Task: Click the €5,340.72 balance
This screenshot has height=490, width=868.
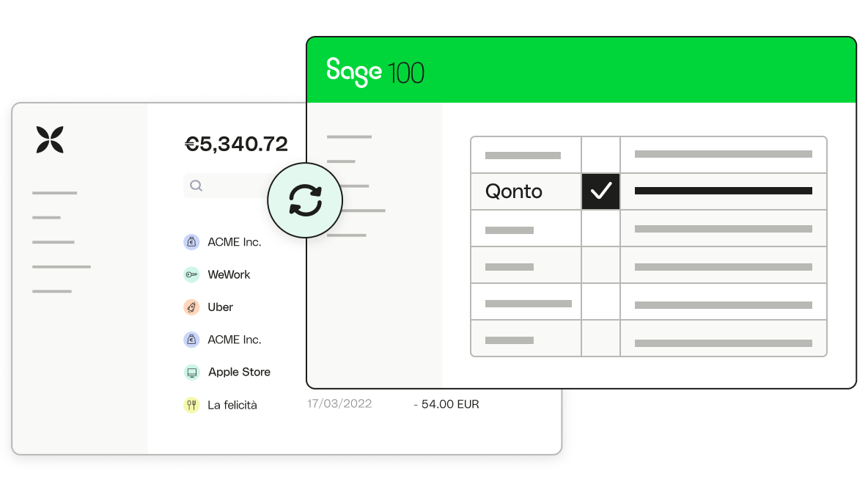Action: [236, 144]
